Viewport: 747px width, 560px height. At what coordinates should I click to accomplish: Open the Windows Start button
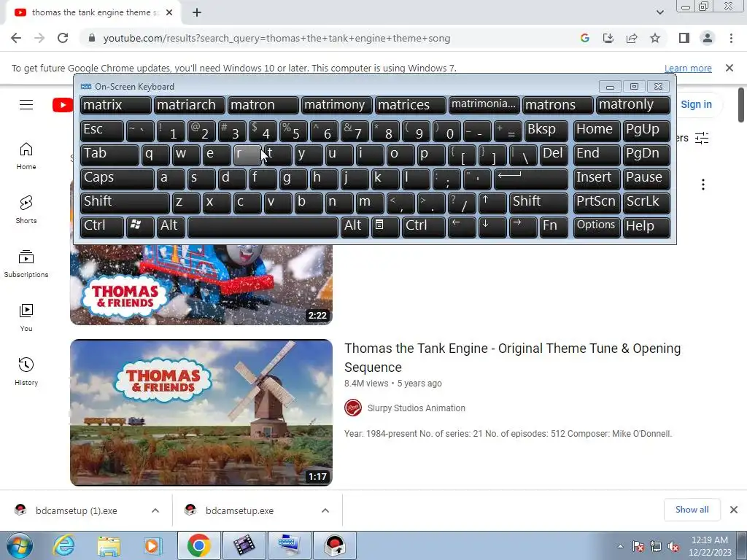20,545
